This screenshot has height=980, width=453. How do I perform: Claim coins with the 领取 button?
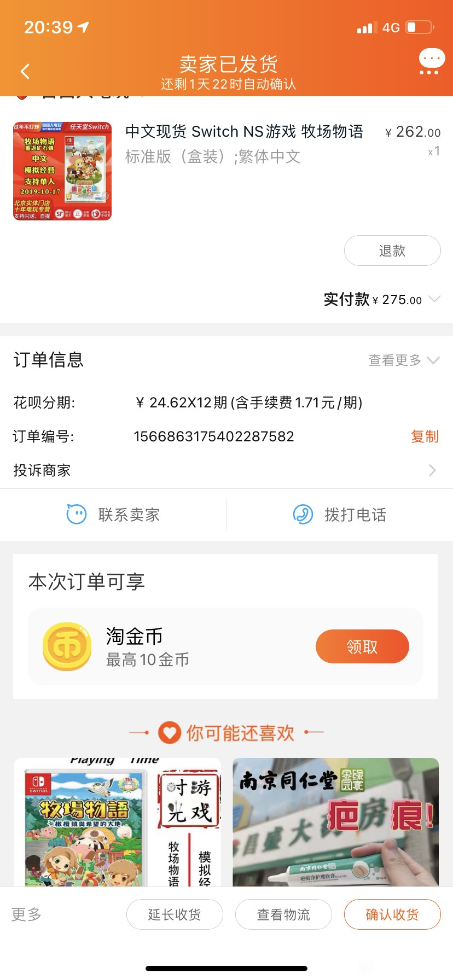tap(362, 646)
